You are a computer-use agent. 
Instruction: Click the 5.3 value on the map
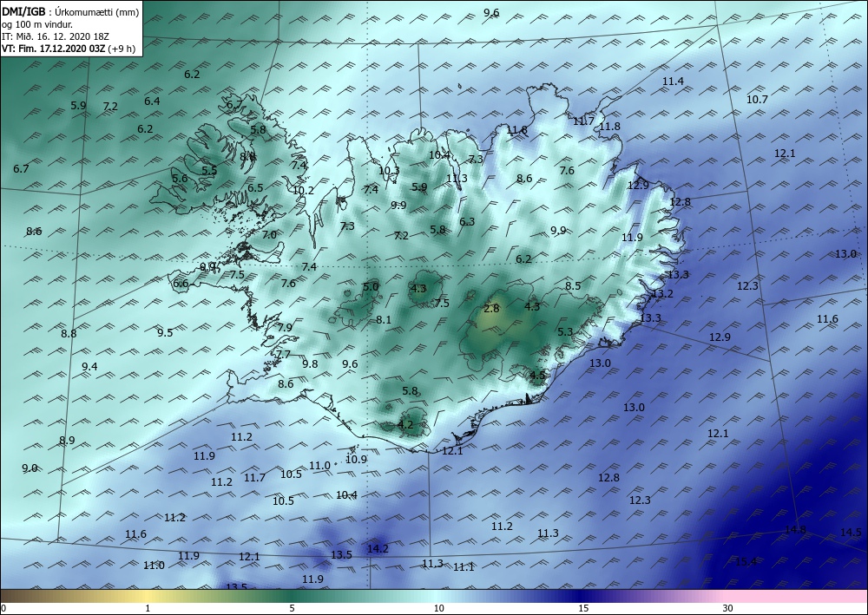click(565, 332)
